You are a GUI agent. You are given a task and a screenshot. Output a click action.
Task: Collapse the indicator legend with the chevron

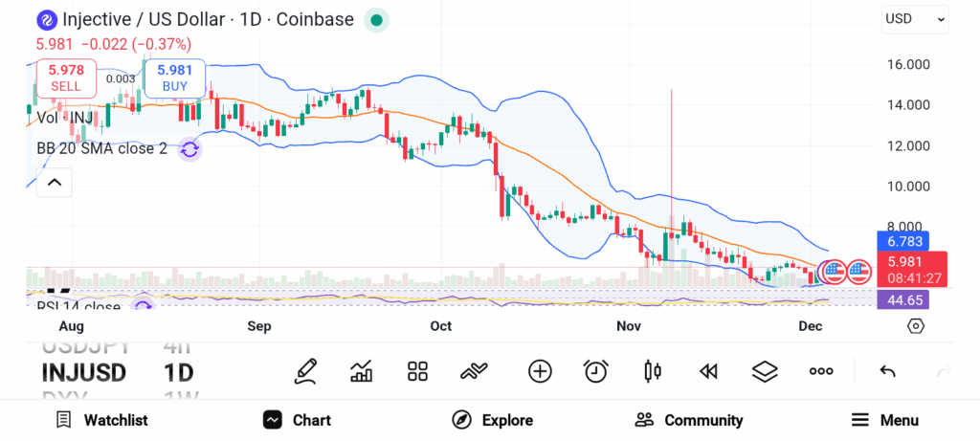(55, 182)
